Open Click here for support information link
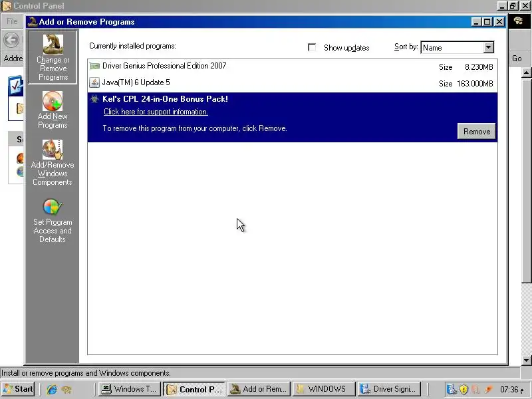 [156, 112]
